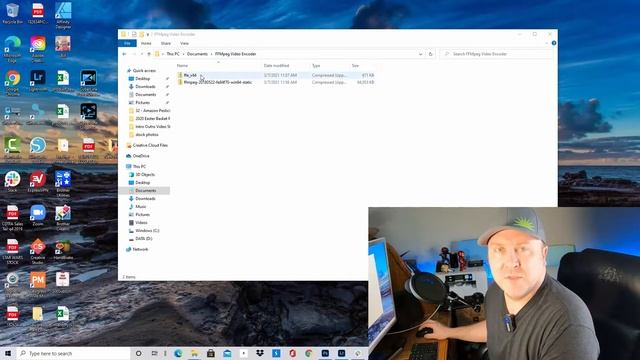The image size is (640, 360).
Task: Select Quick access in navigation pane
Action: pyautogui.click(x=144, y=71)
